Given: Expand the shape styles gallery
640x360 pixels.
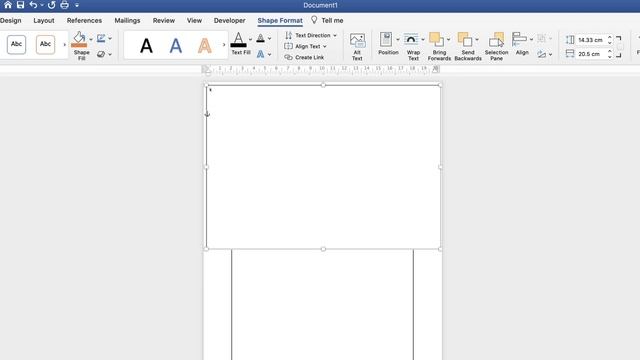Looking at the screenshot, I should 64,44.
